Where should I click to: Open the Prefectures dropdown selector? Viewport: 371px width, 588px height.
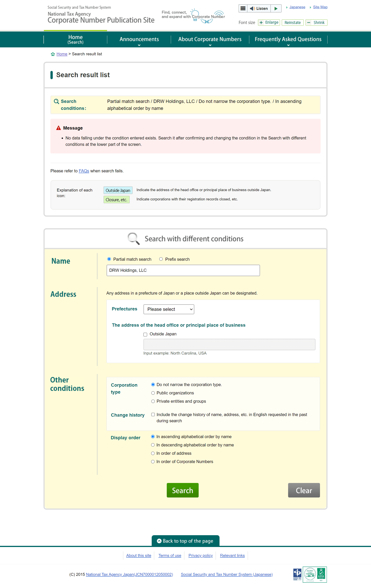point(168,309)
